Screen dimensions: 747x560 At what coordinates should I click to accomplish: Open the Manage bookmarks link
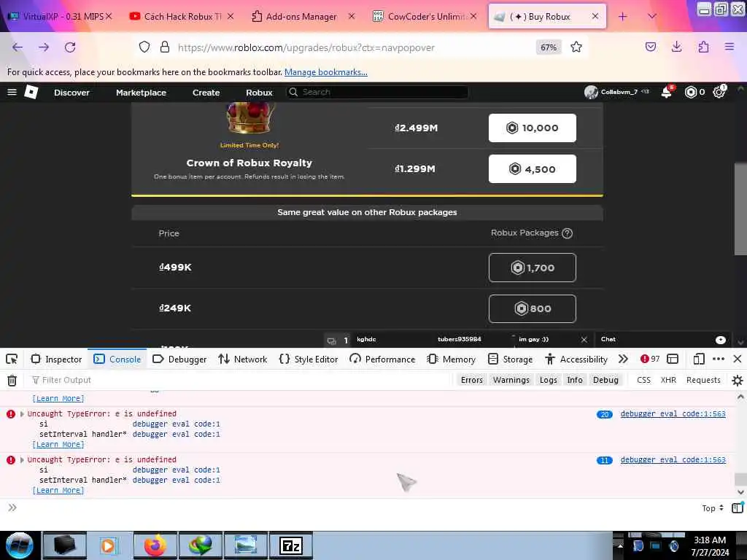[x=326, y=72]
